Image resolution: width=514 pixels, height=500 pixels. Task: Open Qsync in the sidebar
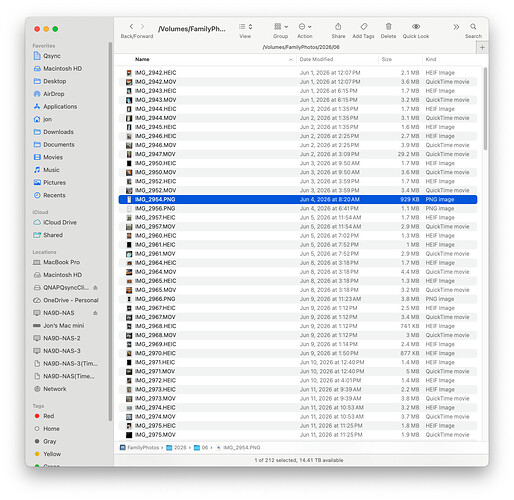[x=52, y=56]
